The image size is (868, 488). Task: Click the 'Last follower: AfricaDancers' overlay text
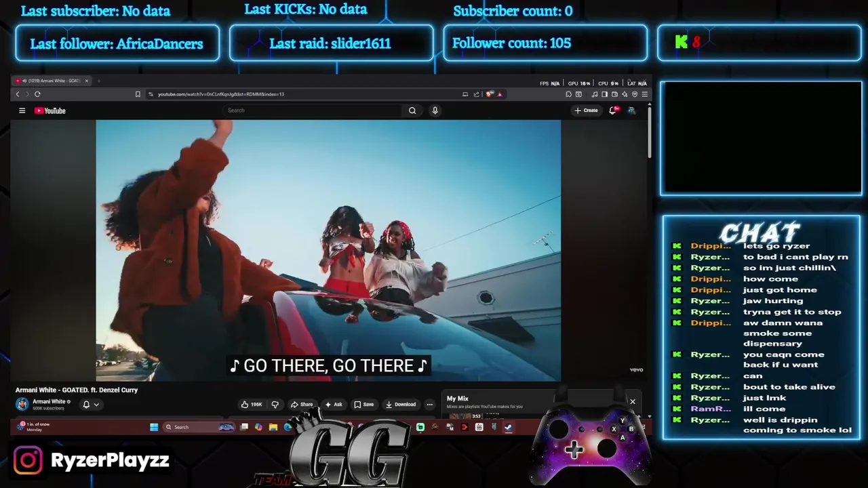(x=117, y=44)
